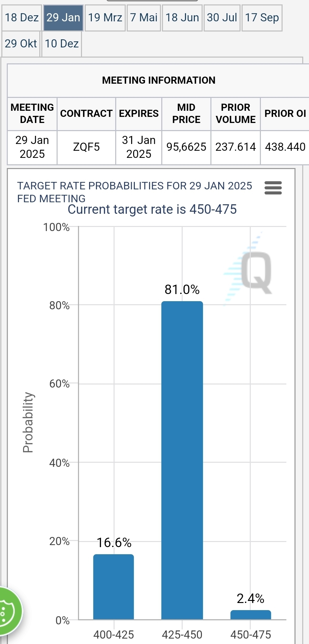Select the 10 Dez meeting tab
Screen dimensions: 309x644
[62, 44]
